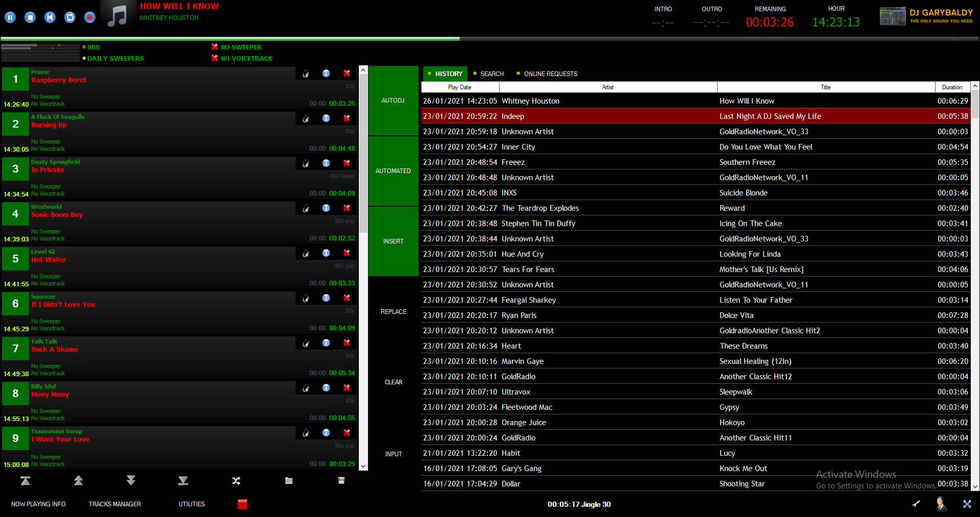
Task: Remove In Private using its red X icon
Action: point(347,163)
